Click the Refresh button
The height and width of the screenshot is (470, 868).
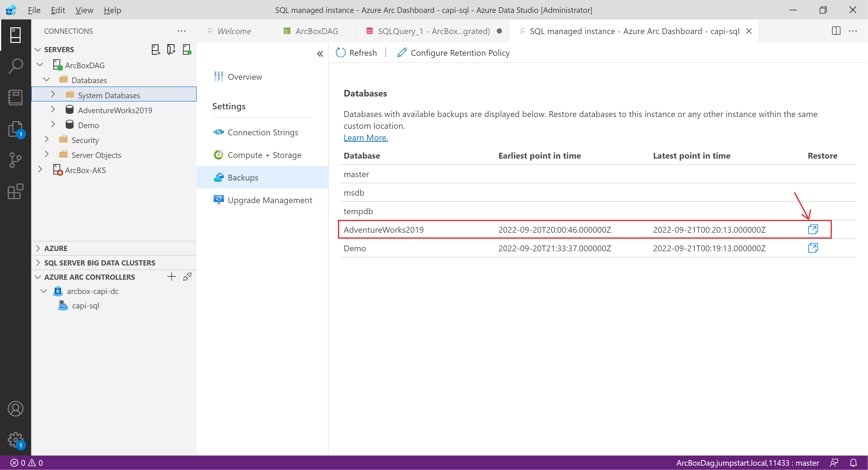[356, 53]
